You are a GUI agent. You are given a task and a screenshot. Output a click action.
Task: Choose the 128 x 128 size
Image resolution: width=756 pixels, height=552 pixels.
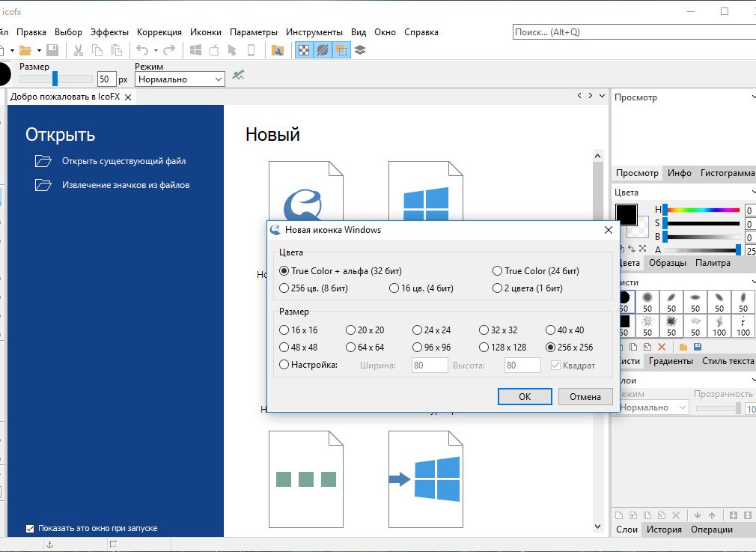pyautogui.click(x=502, y=348)
